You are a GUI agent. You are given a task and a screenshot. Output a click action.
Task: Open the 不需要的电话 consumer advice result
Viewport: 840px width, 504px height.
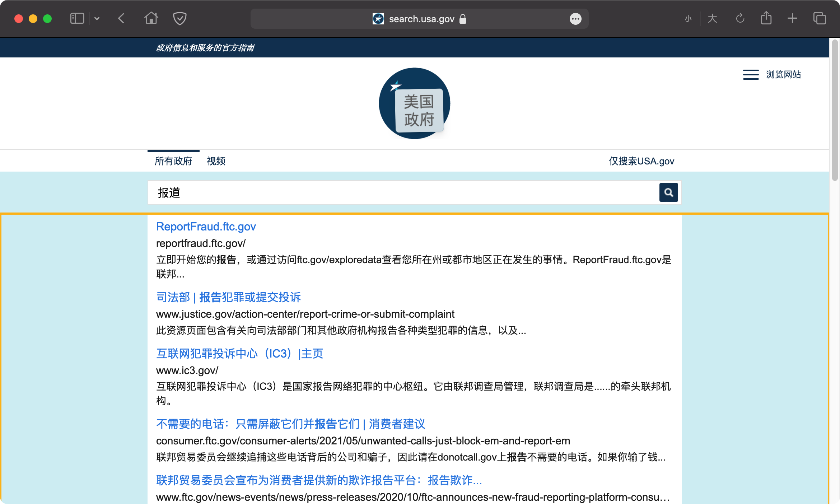pos(291,424)
